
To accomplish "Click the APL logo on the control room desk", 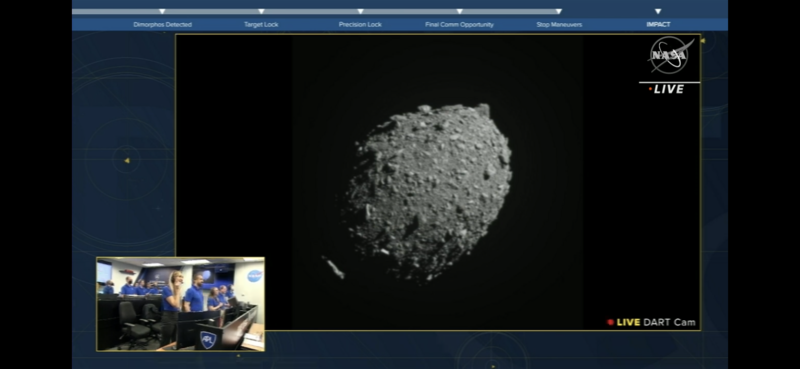I will click(x=208, y=339).
